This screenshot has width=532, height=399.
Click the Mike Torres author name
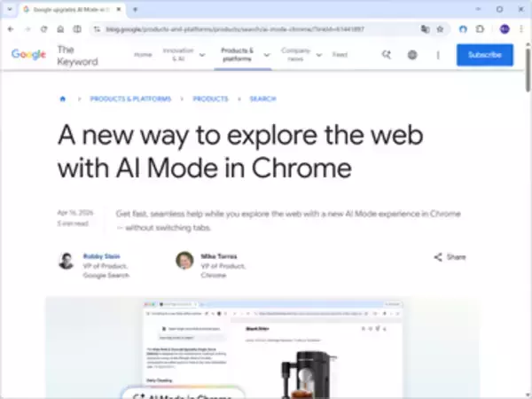tap(219, 256)
